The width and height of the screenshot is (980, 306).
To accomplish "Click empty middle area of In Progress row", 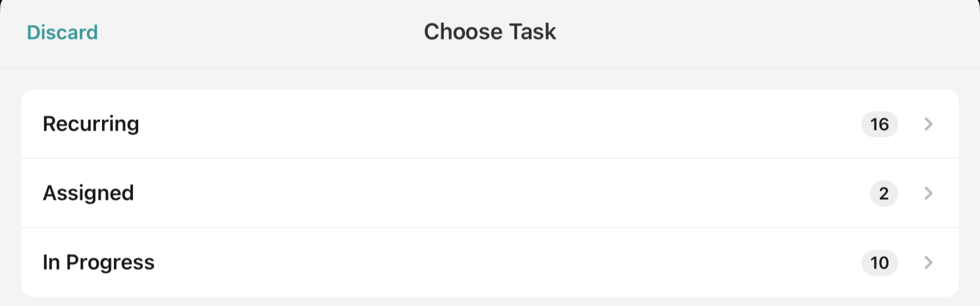I will 490,262.
